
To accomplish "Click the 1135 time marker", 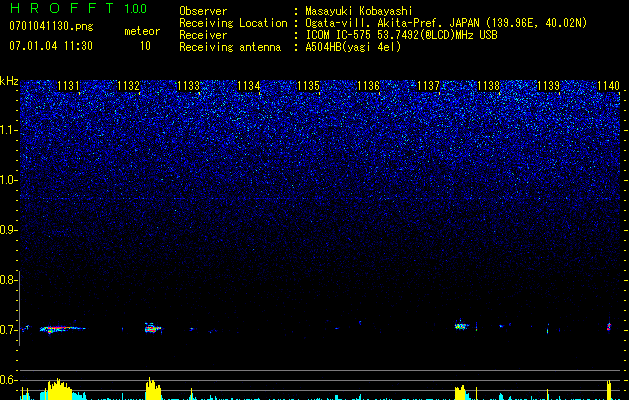I will (308, 86).
